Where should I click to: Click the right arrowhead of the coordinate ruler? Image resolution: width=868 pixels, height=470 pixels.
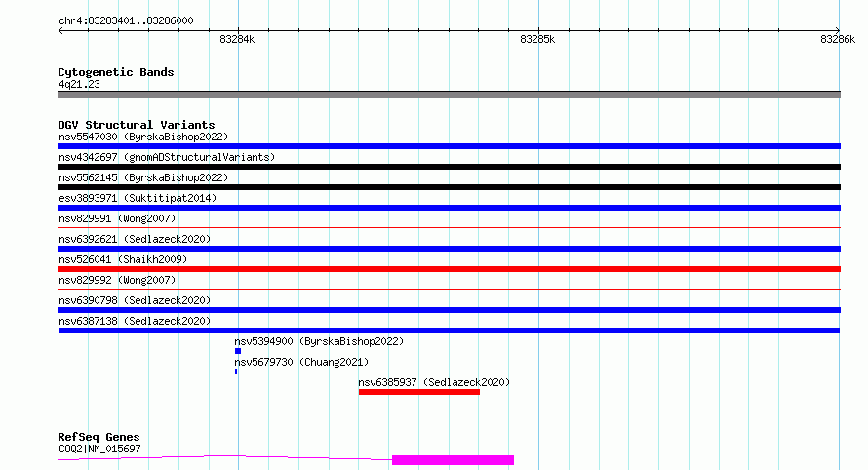pos(838,30)
